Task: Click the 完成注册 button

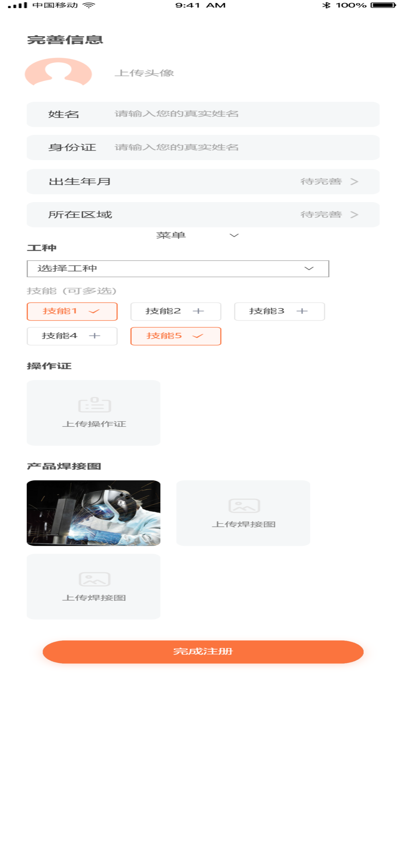Action: pyautogui.click(x=203, y=652)
